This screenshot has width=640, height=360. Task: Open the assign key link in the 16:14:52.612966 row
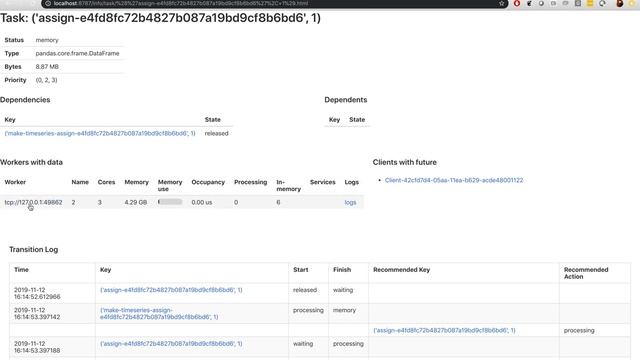(x=171, y=290)
